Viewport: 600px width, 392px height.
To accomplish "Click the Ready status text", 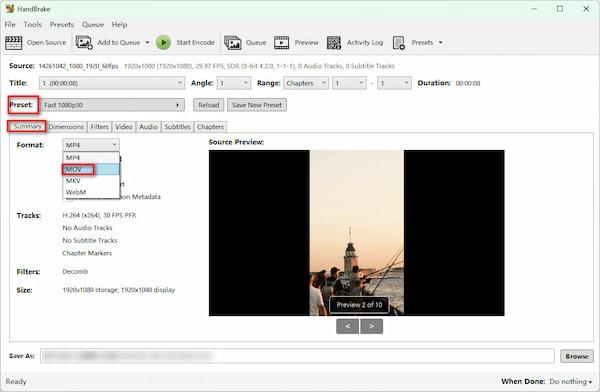I will (x=16, y=382).
